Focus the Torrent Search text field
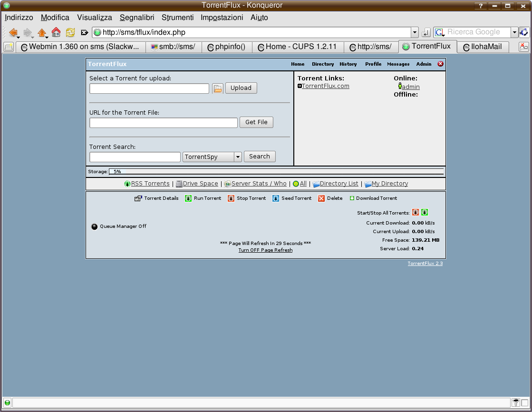The width and height of the screenshot is (532, 412). [135, 157]
